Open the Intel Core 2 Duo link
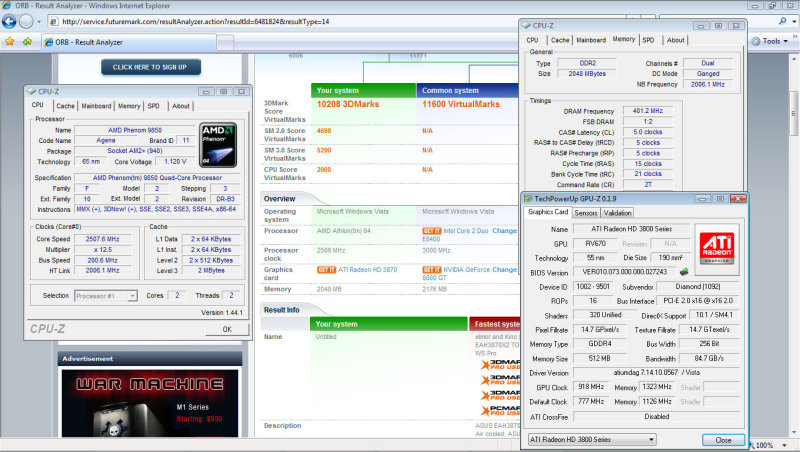 point(465,231)
